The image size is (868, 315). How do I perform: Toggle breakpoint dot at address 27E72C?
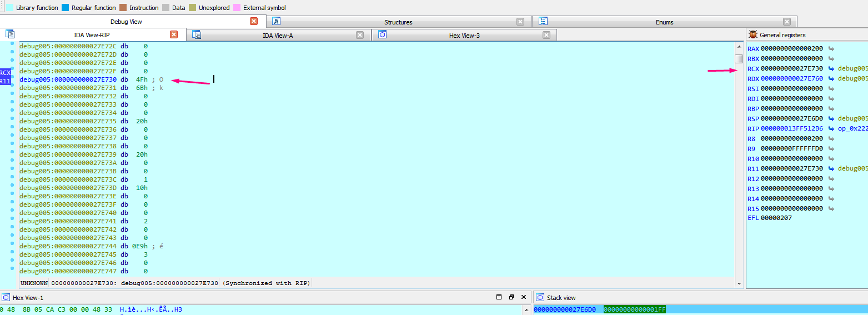[12, 46]
